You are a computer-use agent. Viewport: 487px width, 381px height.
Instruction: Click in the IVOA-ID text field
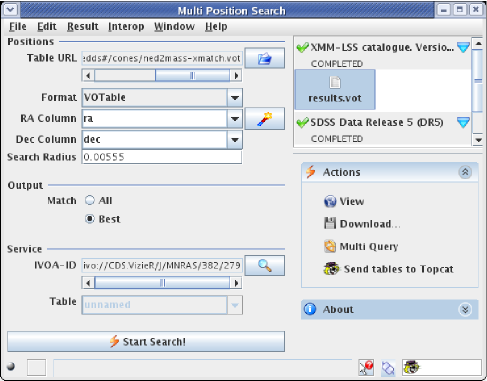click(162, 265)
